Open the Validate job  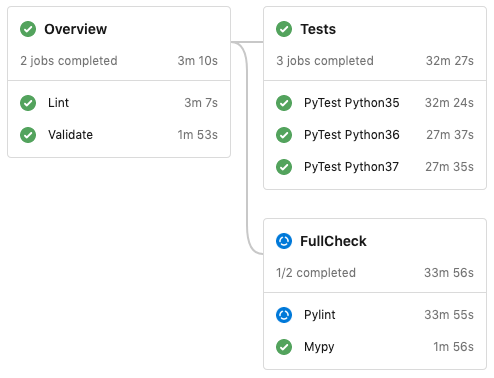(x=70, y=135)
